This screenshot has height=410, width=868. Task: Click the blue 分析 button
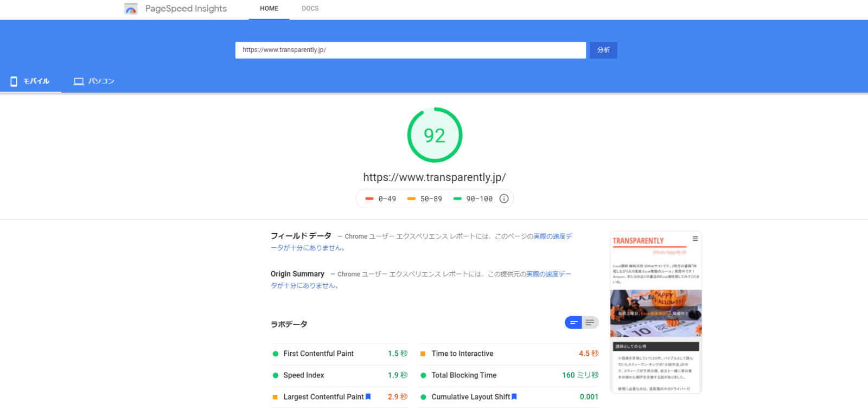(x=603, y=50)
